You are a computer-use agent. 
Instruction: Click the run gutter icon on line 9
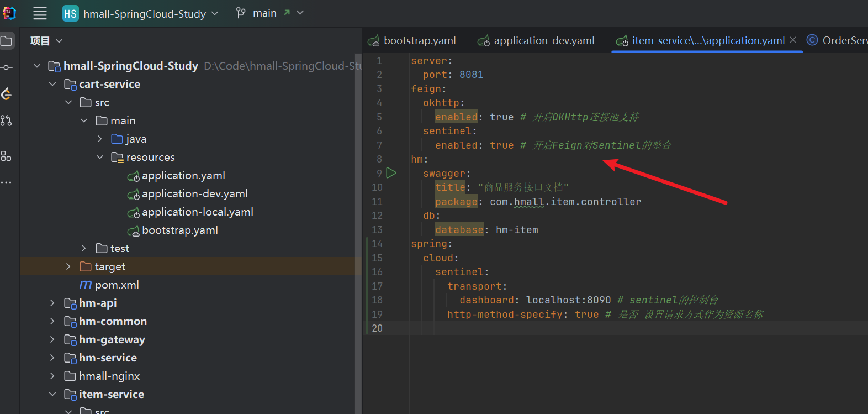[x=391, y=173]
